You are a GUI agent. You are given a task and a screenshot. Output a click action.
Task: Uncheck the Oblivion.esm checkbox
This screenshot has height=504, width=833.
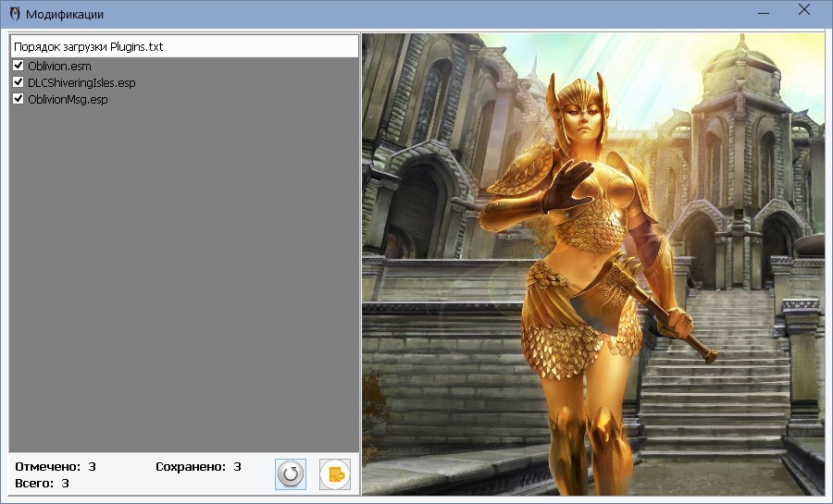click(x=18, y=66)
